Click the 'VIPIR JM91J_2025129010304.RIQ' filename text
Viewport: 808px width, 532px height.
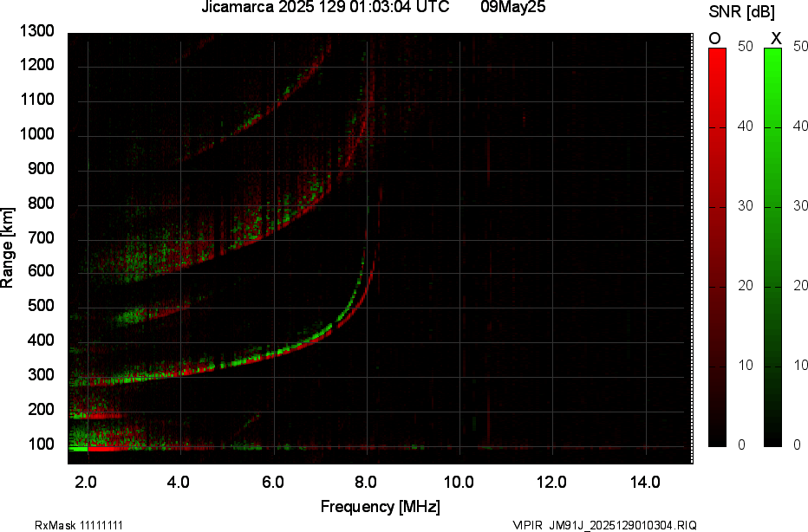pos(605,525)
